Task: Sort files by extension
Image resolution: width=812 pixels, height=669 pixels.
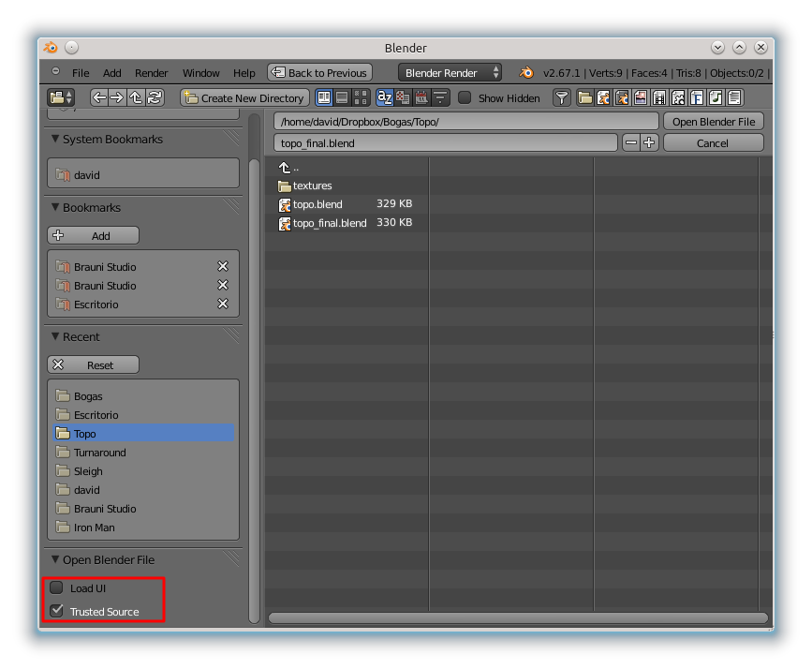Action: (x=403, y=97)
